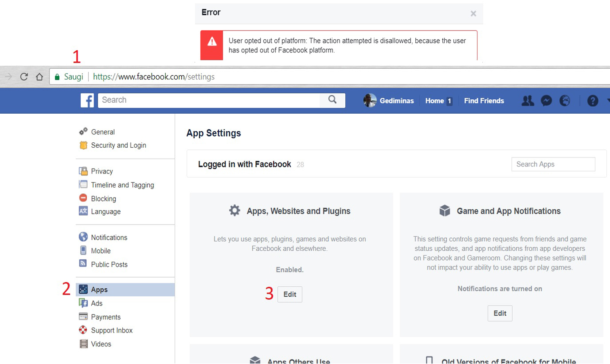This screenshot has height=364, width=610.
Task: Click the Support Inbox lifebuoy icon
Action: pos(83,330)
